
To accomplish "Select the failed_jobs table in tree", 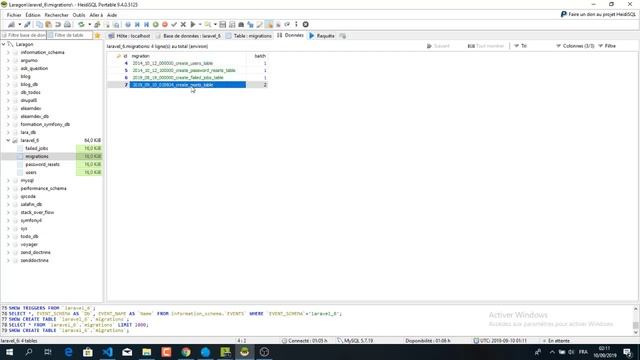I will (37, 148).
